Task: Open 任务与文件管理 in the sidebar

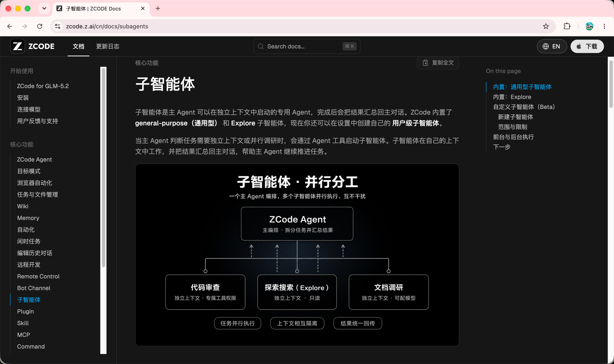Action: (x=38, y=195)
